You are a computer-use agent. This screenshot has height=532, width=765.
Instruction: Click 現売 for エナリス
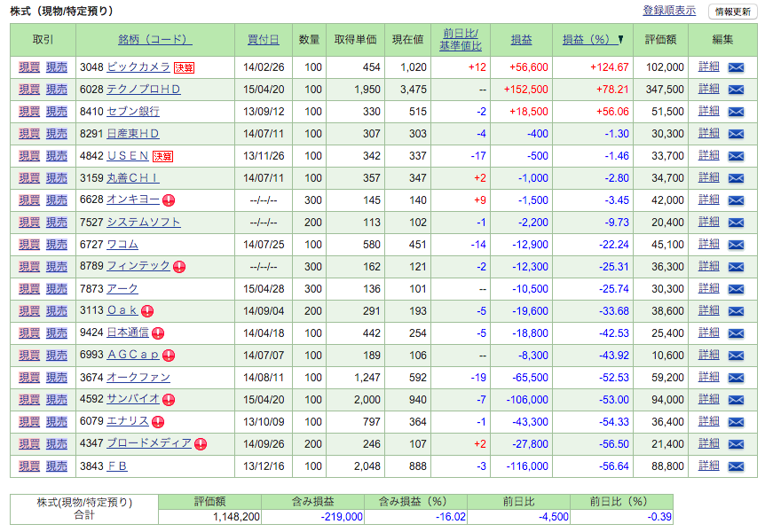[57, 422]
